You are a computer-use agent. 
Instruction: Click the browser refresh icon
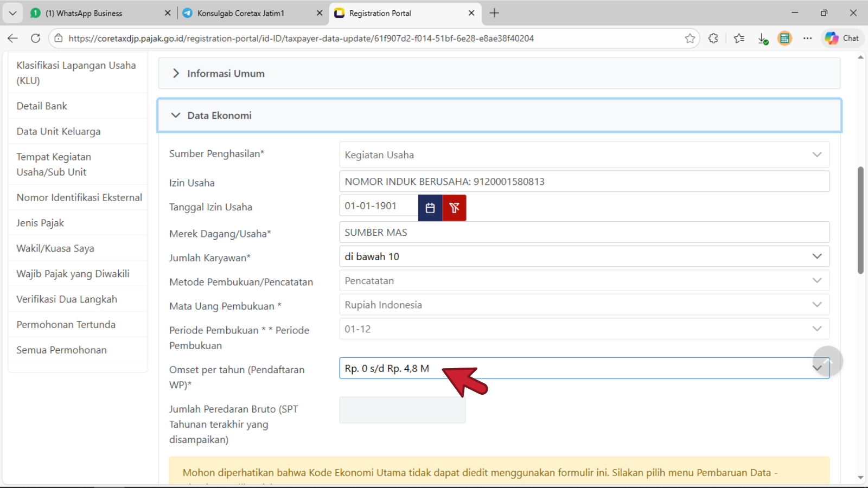35,38
